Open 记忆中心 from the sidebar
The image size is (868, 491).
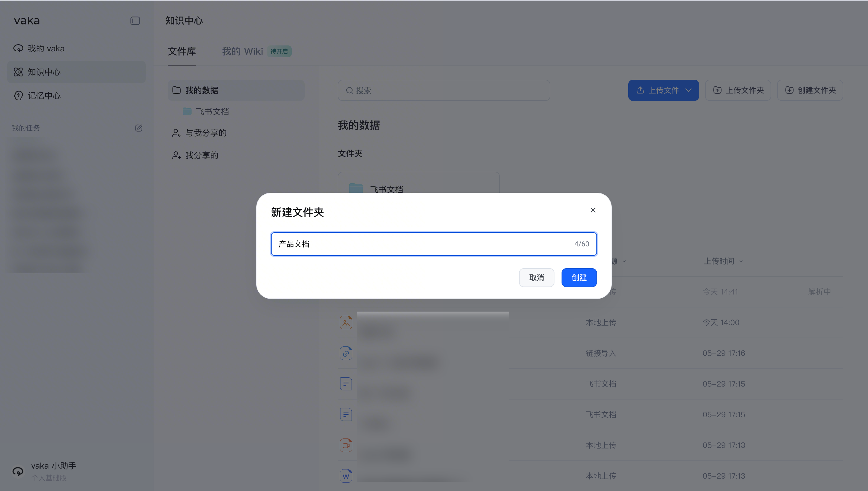(76, 96)
